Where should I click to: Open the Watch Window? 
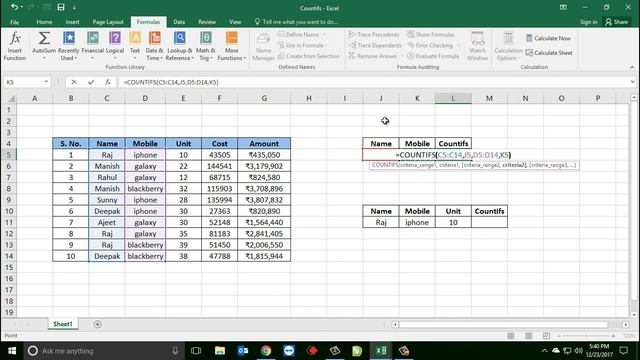477,46
